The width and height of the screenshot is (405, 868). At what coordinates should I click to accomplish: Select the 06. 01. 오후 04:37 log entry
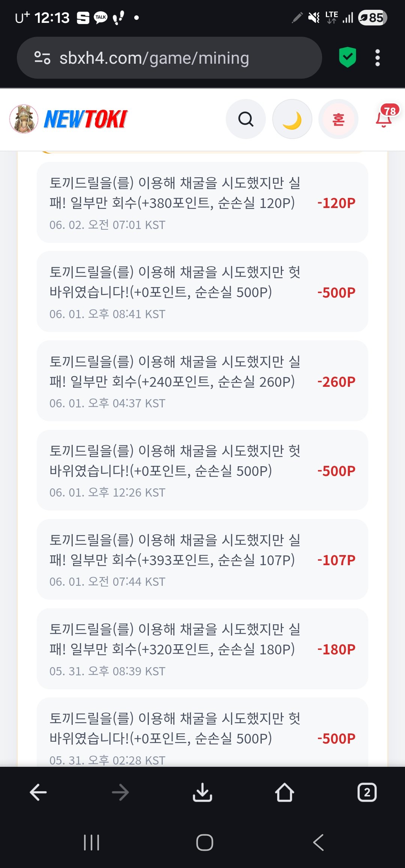tap(202, 381)
